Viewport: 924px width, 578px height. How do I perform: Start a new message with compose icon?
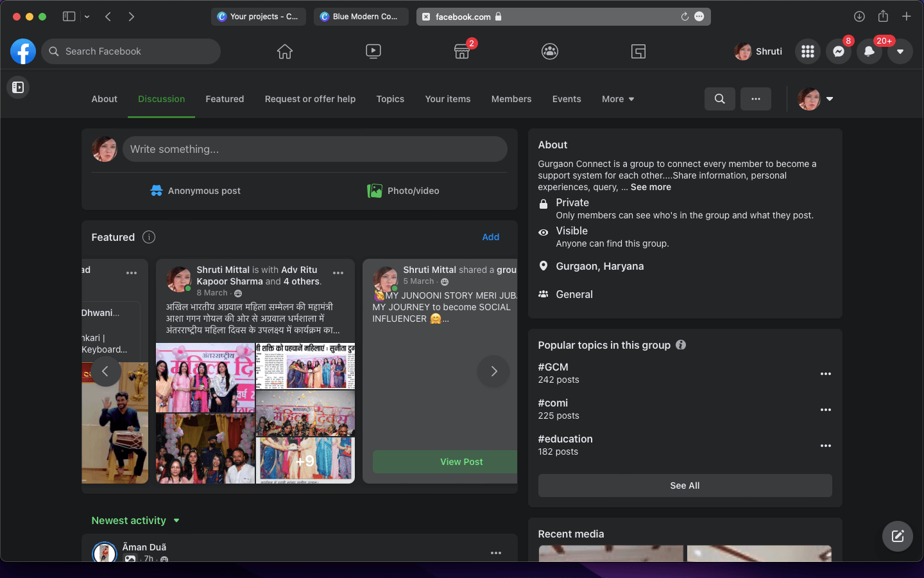pyautogui.click(x=898, y=536)
